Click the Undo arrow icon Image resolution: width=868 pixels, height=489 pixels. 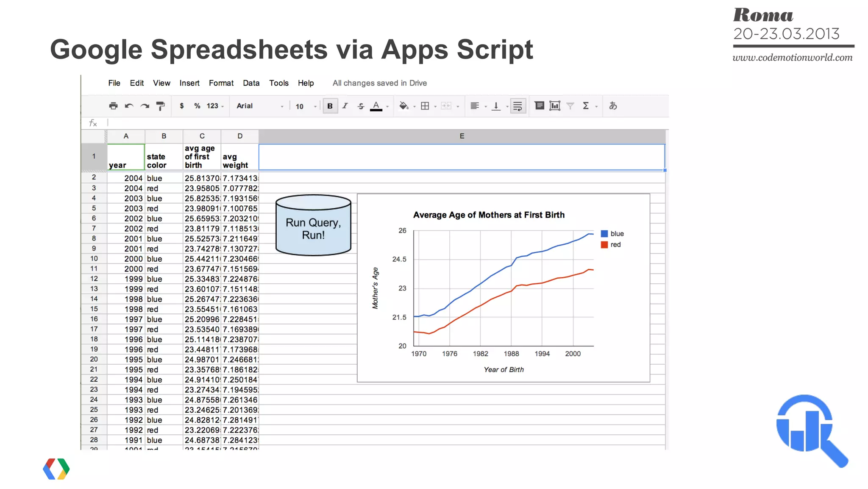coord(129,106)
